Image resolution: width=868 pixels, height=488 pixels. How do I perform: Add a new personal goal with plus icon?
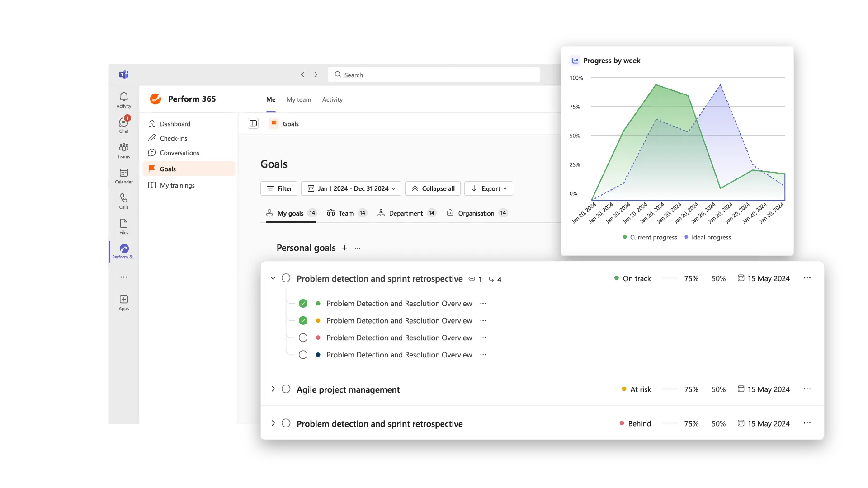[x=344, y=248]
